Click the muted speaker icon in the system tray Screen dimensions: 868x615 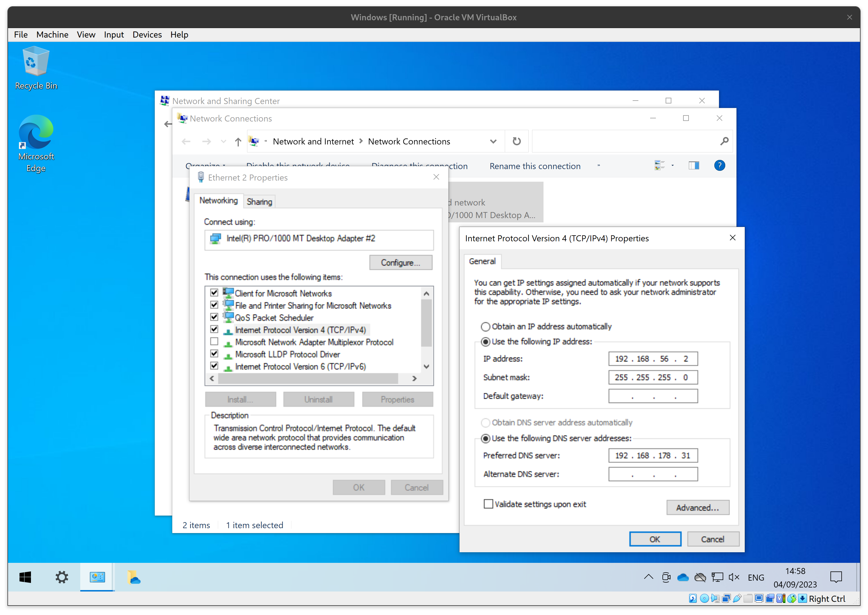(x=734, y=577)
